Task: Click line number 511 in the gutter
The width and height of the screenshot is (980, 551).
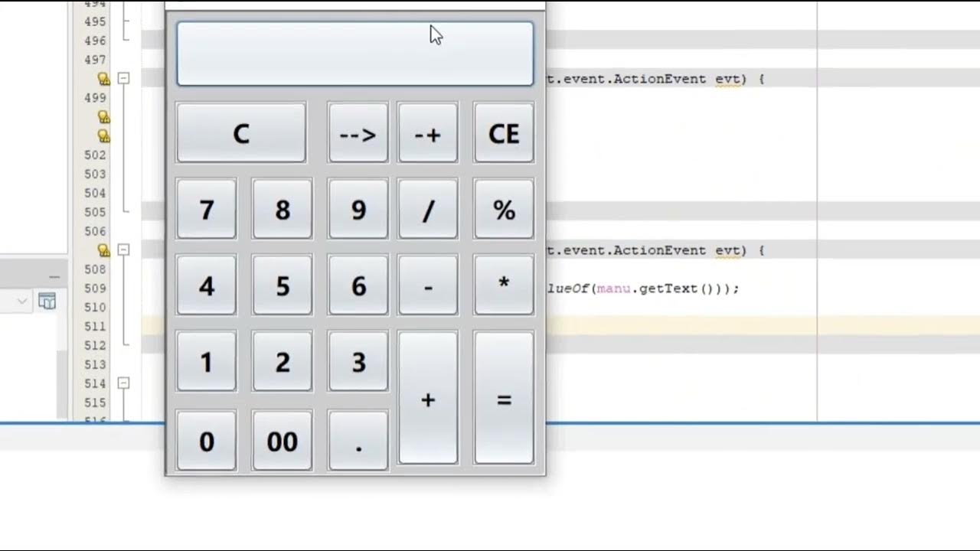Action: (x=95, y=326)
